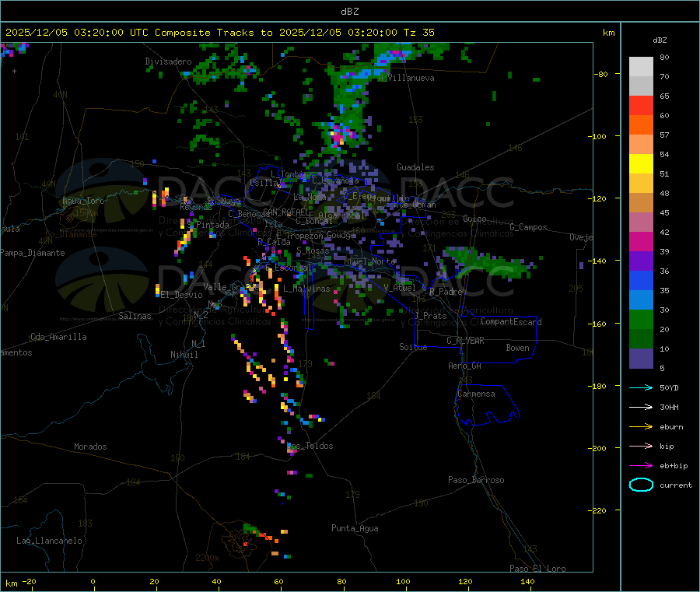Click the 'Soitue' map label
Image resolution: width=700 pixels, height=592 pixels.
[413, 347]
